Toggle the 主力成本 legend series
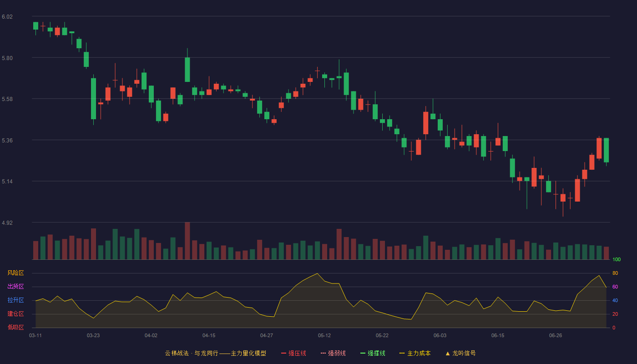The image size is (637, 364). pos(415,353)
